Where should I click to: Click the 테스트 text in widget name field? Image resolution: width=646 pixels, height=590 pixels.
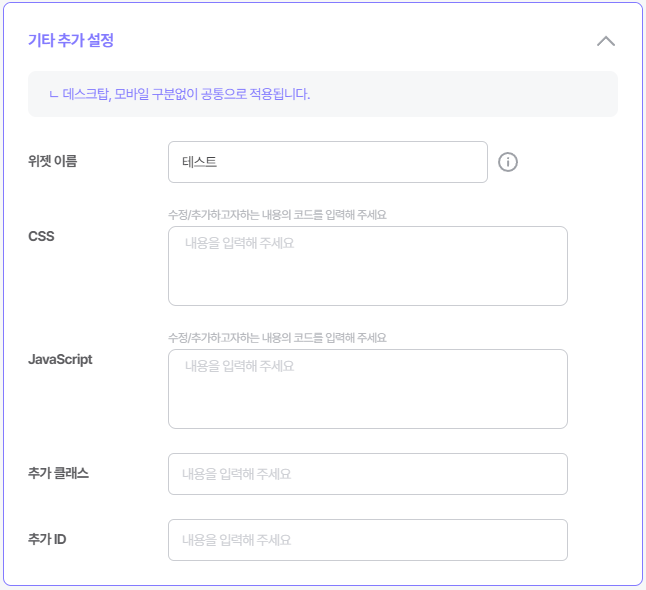point(199,162)
